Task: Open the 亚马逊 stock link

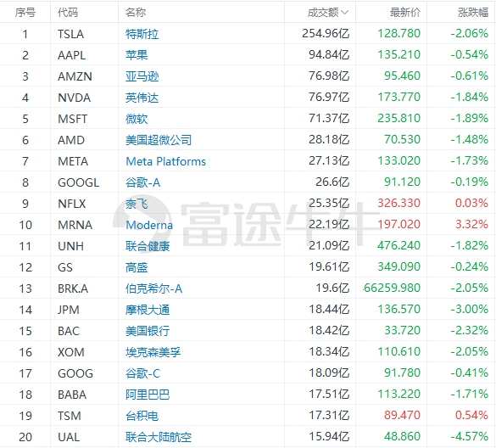Action: [x=142, y=76]
